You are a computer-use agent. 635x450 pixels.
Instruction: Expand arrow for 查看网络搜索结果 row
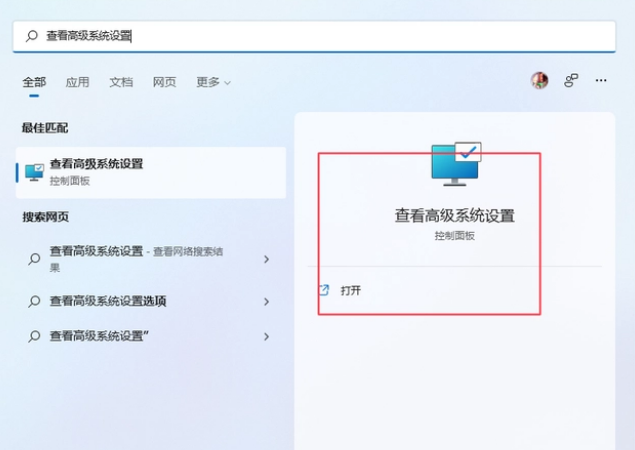tap(266, 259)
